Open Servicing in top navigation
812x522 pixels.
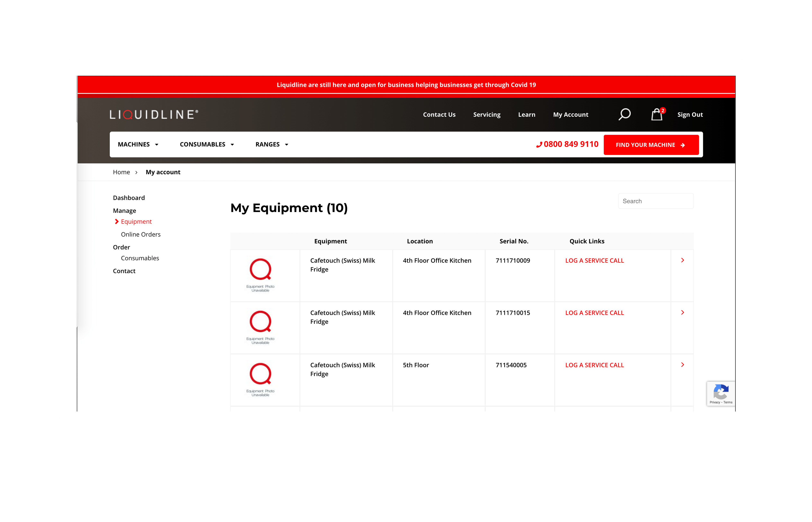coord(487,115)
